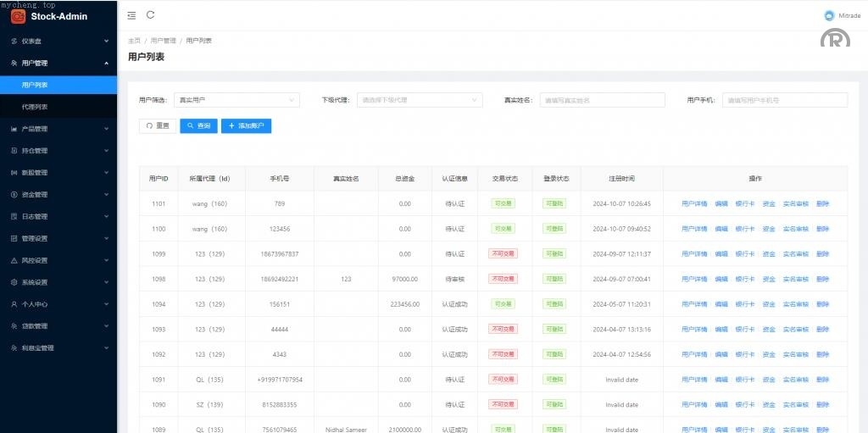Image resolution: width=868 pixels, height=433 pixels.
Task: Click the 真实姓名 input field
Action: click(603, 100)
